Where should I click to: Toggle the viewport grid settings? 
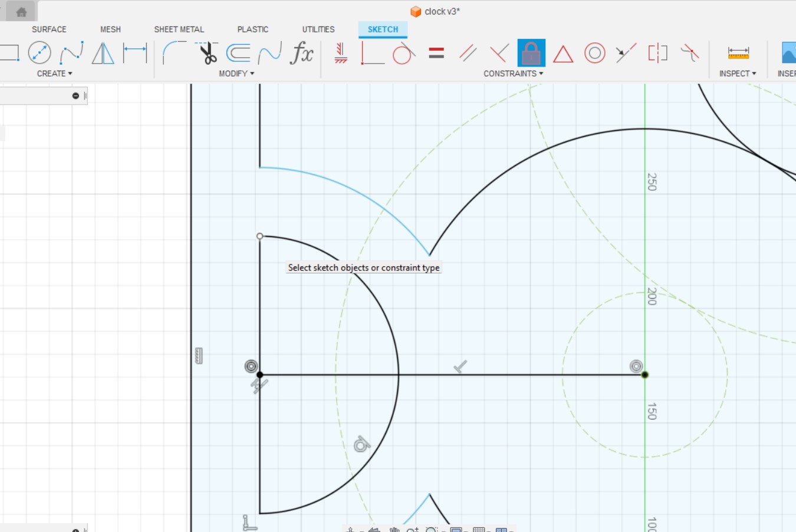coord(478,528)
